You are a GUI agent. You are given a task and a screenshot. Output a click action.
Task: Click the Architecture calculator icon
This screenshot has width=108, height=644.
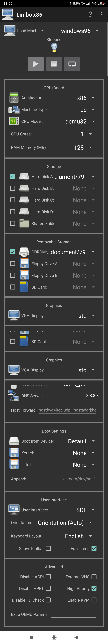click(14, 98)
